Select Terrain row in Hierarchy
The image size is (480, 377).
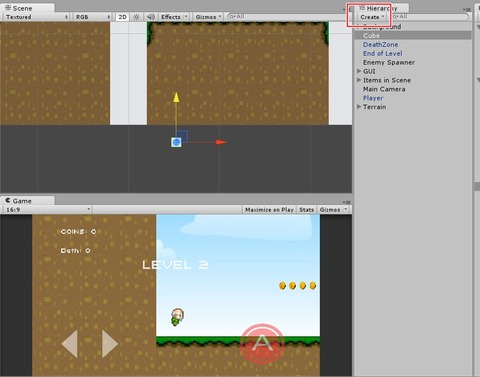point(413,107)
